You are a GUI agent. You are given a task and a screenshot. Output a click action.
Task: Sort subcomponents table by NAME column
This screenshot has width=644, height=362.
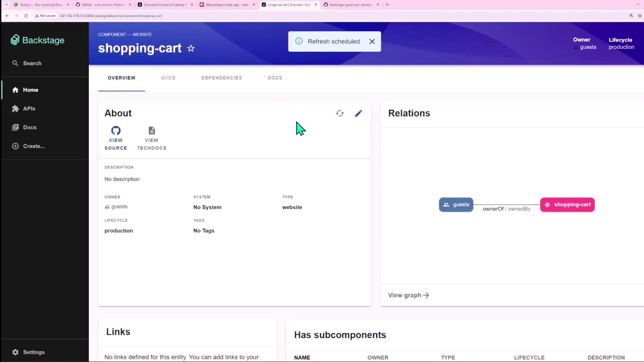(x=302, y=358)
